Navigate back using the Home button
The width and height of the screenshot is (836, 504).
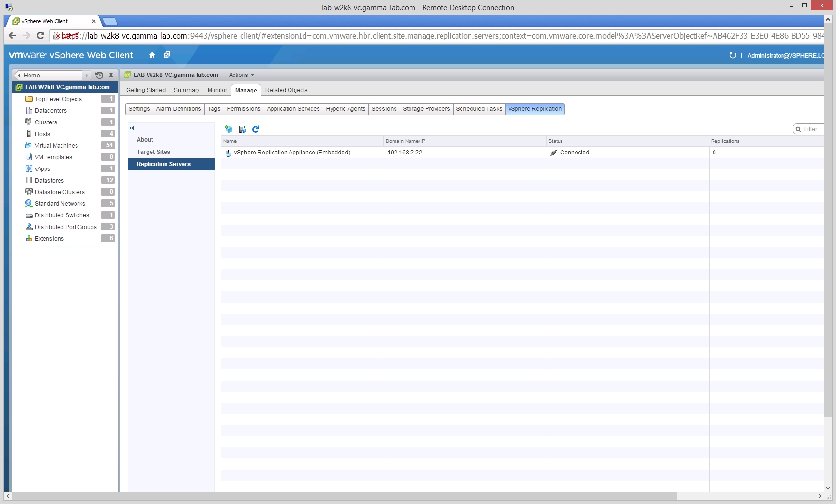click(48, 76)
